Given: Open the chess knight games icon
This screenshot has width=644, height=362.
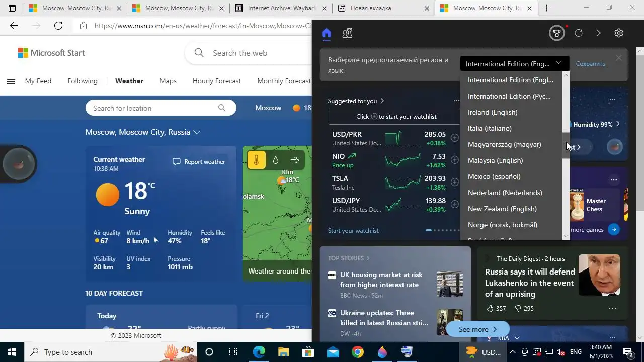Looking at the screenshot, I should tap(347, 33).
